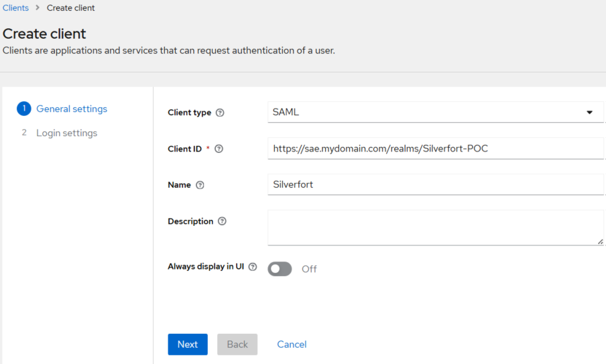Viewport: 606px width, 364px height.
Task: Click help icon next to Client type
Action: 221,113
